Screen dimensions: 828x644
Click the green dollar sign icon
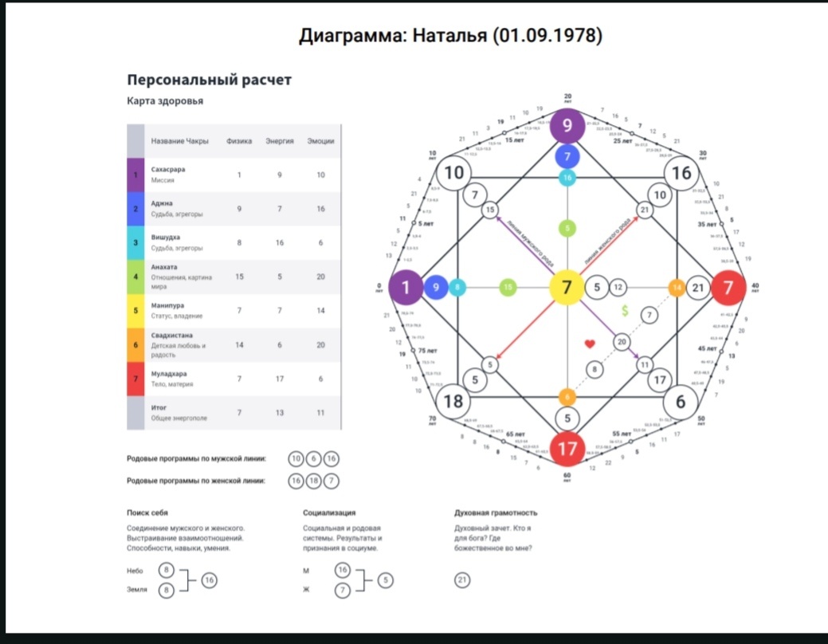coord(625,311)
